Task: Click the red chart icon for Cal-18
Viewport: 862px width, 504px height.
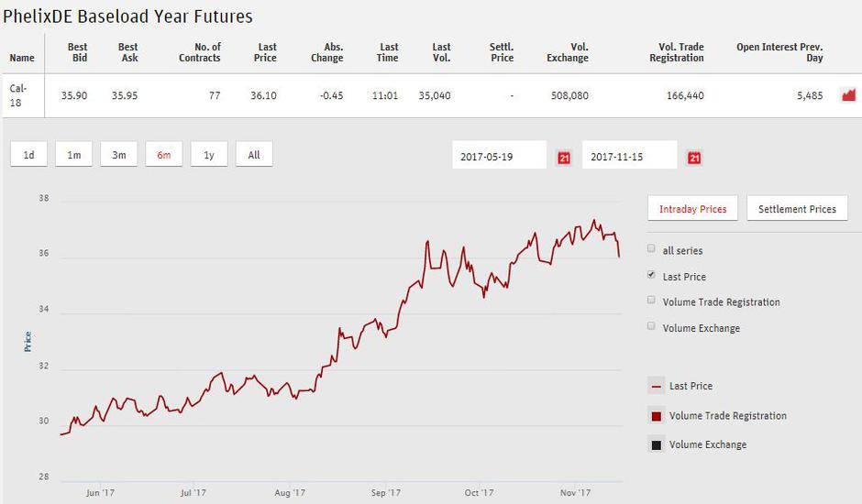Action: point(848,94)
